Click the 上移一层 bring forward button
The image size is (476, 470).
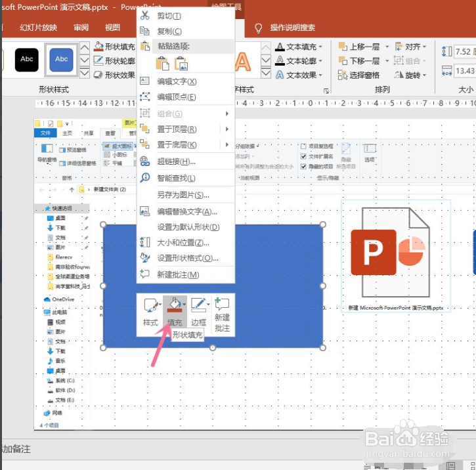click(x=359, y=47)
